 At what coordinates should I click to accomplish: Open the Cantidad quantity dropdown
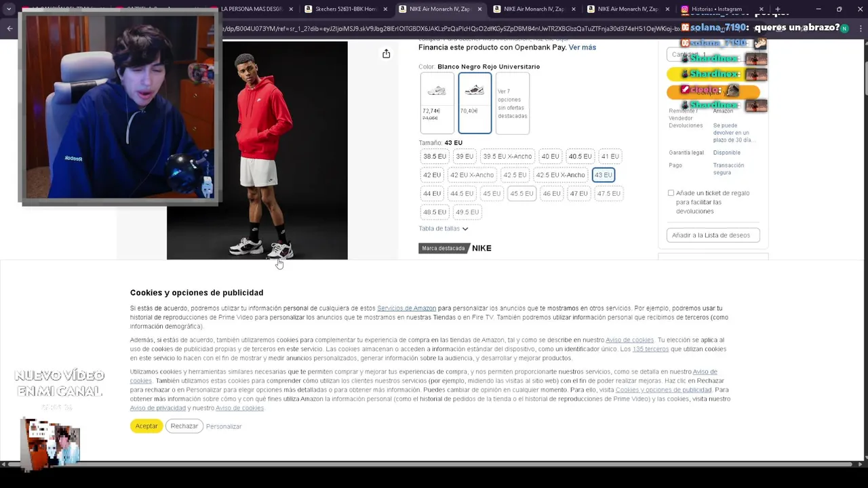pos(712,54)
